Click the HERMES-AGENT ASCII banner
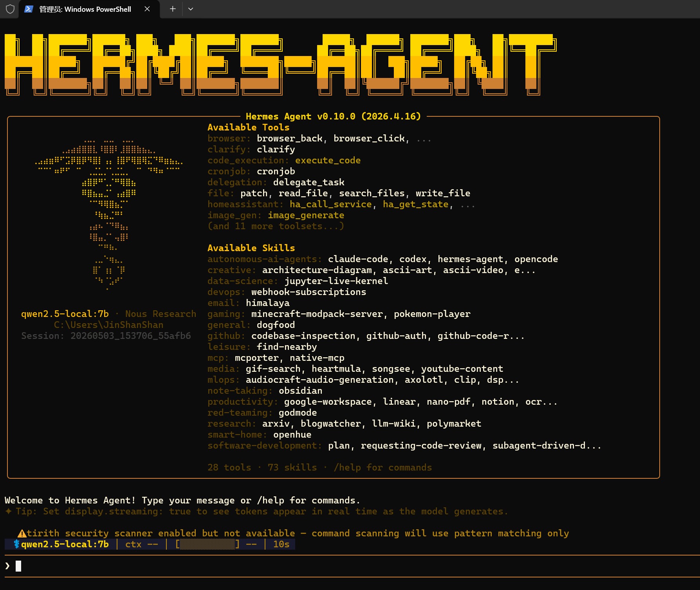This screenshot has width=700, height=590. [x=280, y=64]
